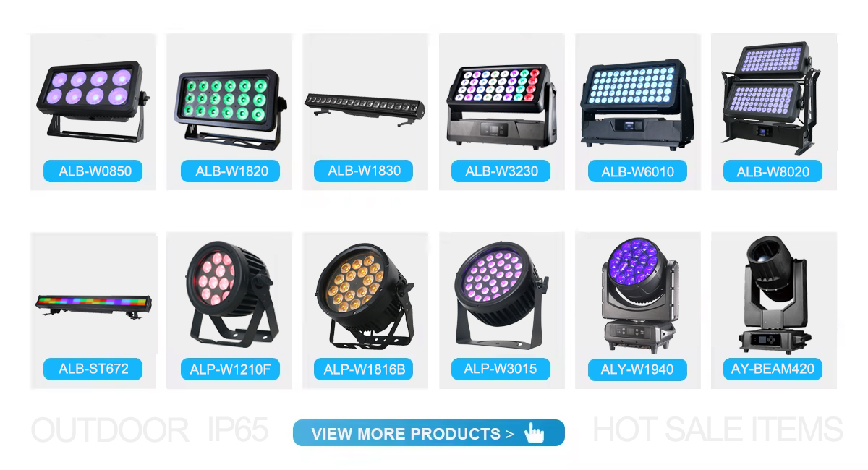Click the ALB-W8020 product label
868x470 pixels.
773,172
